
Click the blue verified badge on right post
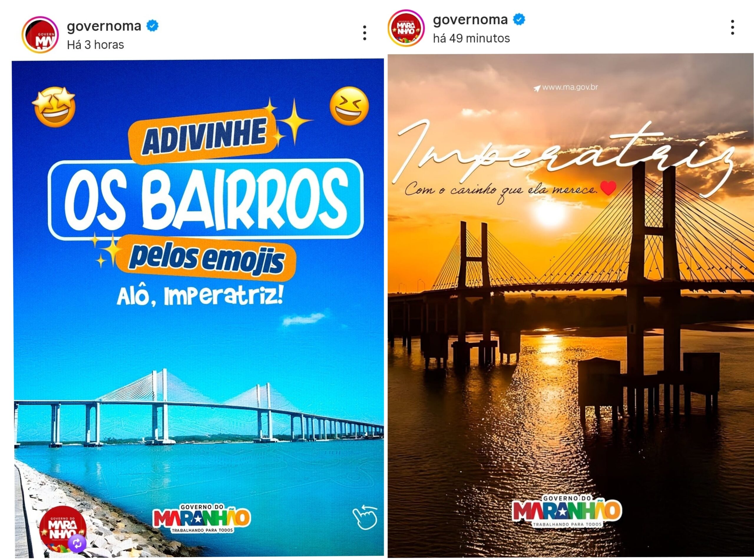click(519, 19)
